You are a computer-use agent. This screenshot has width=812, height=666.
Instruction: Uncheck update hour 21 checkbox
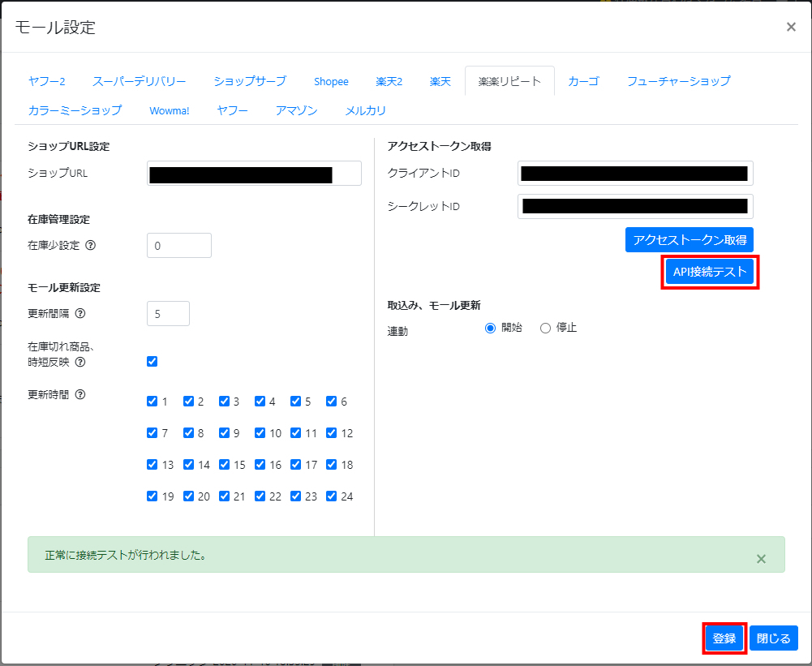point(224,496)
